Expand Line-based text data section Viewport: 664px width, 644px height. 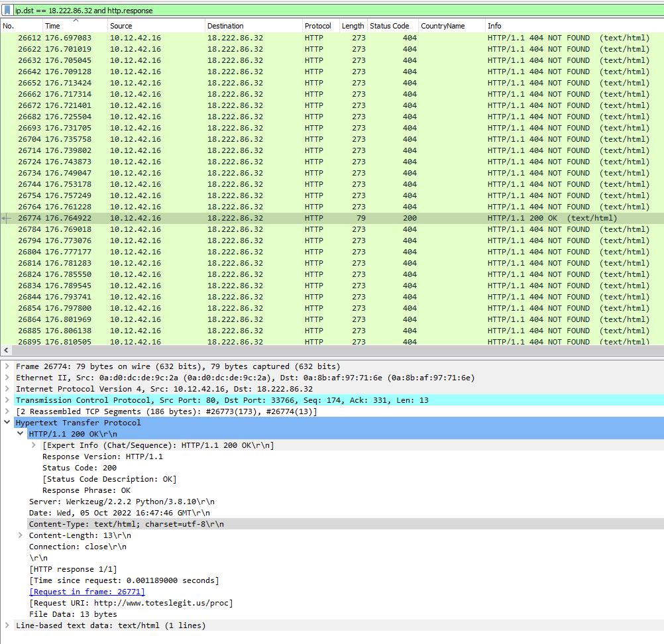tap(7, 625)
